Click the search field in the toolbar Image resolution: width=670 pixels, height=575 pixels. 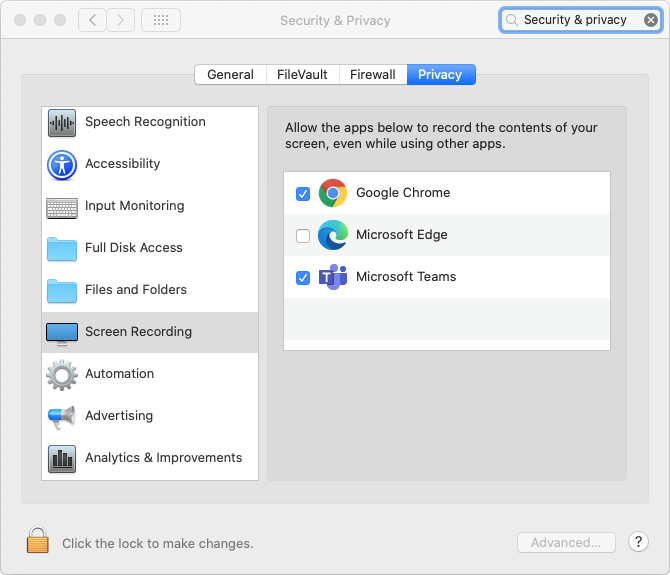(x=575, y=20)
